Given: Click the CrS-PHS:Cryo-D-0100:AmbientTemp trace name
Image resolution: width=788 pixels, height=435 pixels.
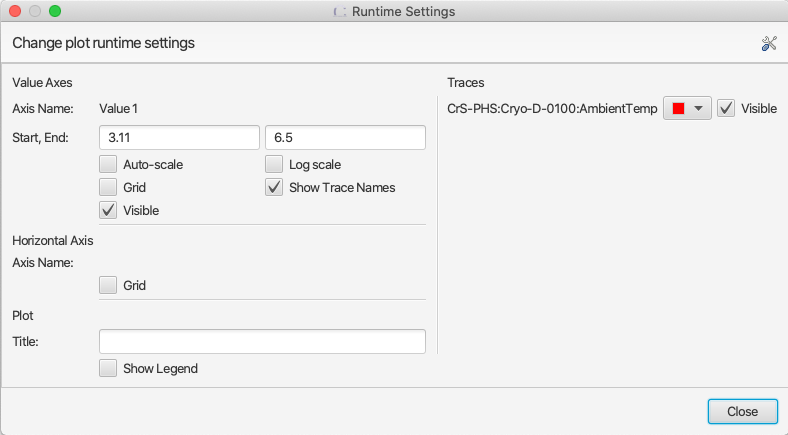Looking at the screenshot, I should coord(552,108).
